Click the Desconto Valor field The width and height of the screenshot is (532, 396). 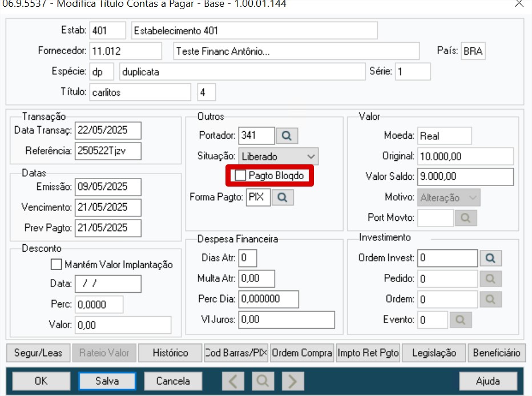point(123,325)
